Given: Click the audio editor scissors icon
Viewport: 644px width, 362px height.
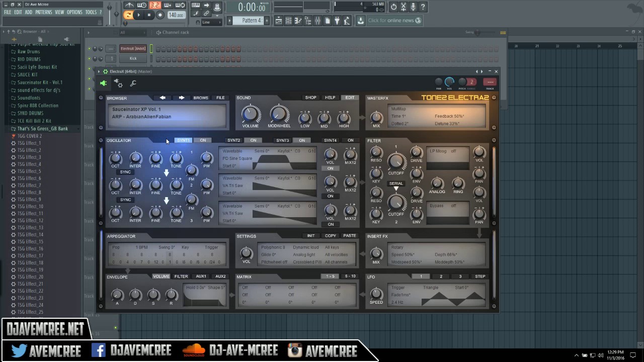Looking at the screenshot, I should 404,7.
